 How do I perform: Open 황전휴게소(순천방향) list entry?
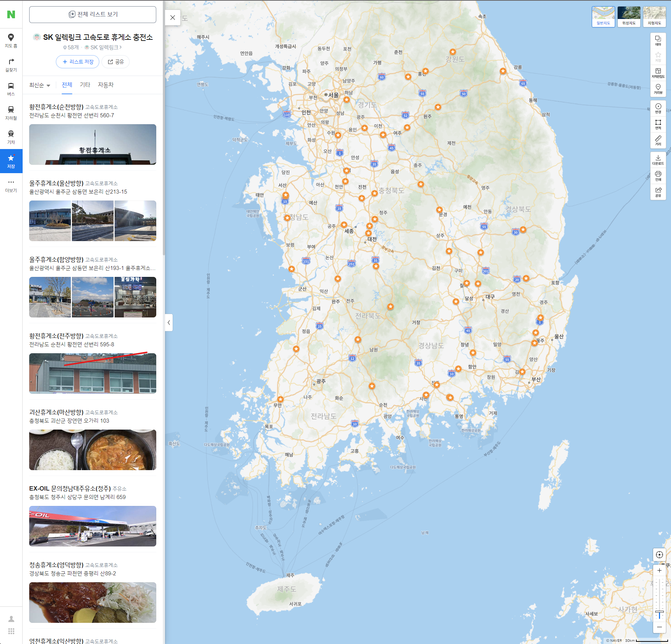click(x=56, y=107)
